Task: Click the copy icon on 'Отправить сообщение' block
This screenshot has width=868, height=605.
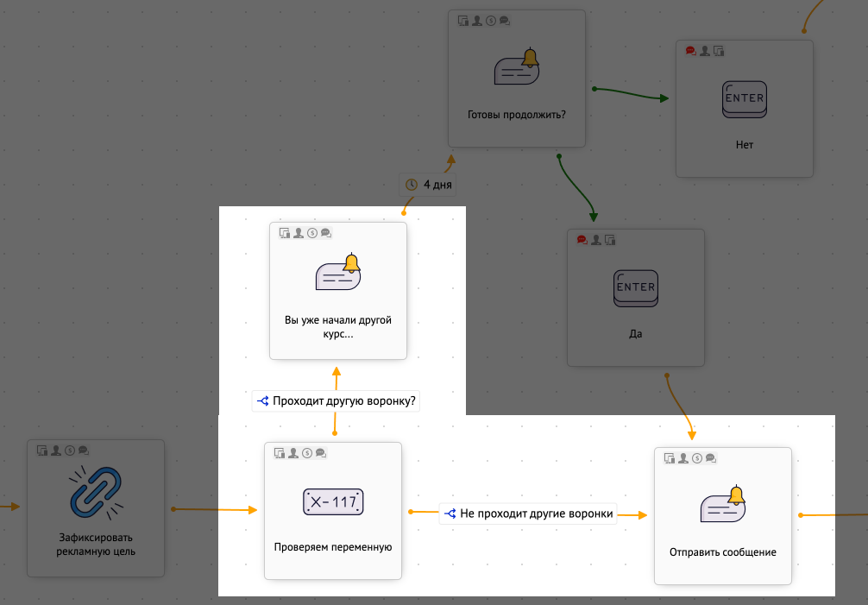Action: tap(670, 458)
